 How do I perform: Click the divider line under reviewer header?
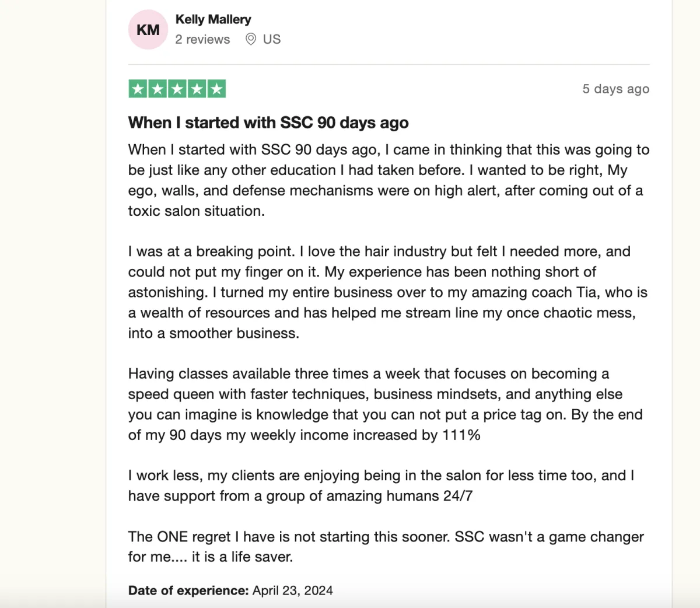[389, 64]
